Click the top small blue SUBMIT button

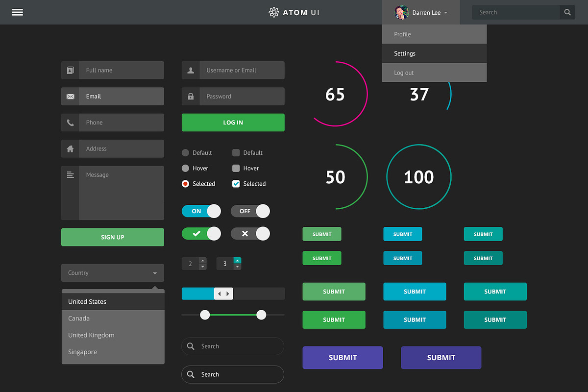[x=403, y=234]
